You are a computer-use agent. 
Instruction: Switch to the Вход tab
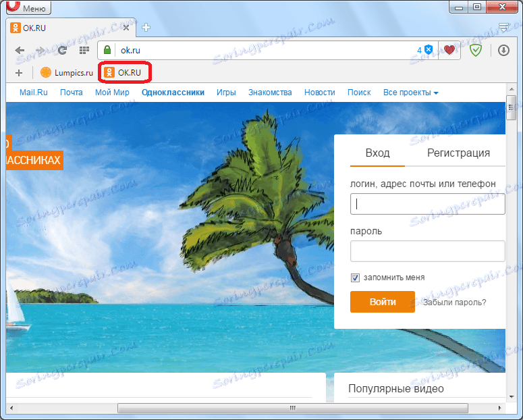378,153
